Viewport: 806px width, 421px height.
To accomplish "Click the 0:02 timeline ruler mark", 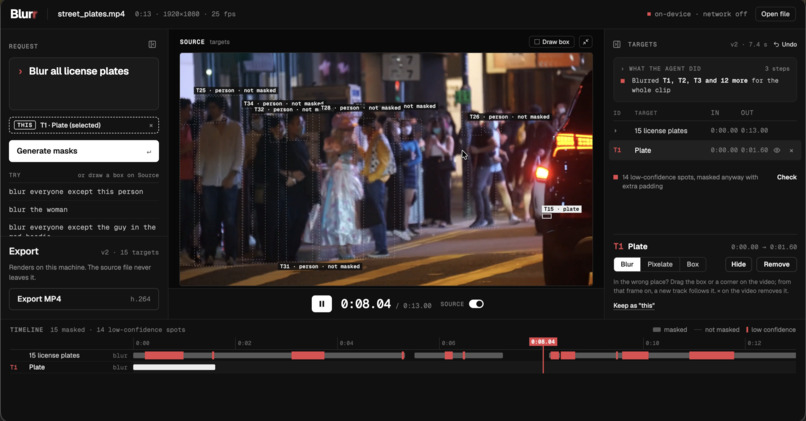I will 245,343.
